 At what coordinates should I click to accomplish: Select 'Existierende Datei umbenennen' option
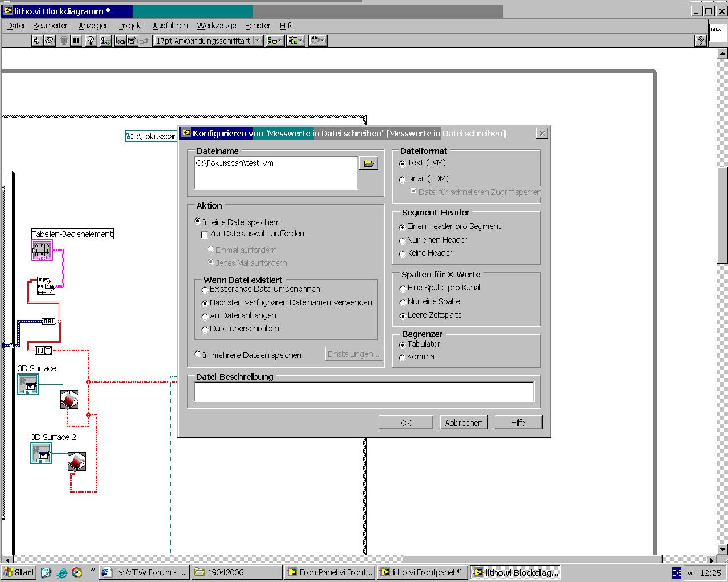click(261, 289)
